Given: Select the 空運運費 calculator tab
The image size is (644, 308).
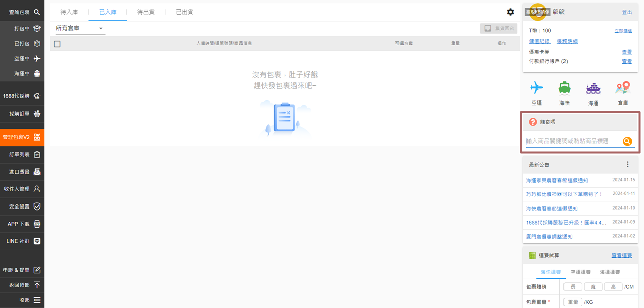Looking at the screenshot, I should click(581, 272).
